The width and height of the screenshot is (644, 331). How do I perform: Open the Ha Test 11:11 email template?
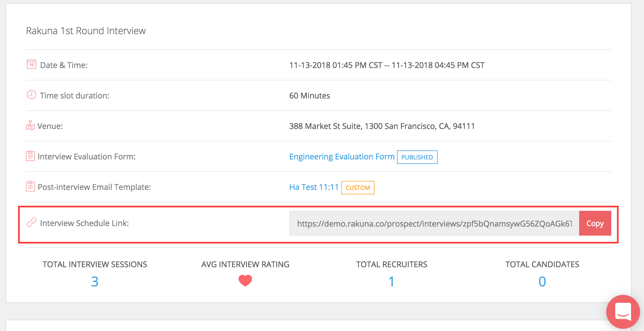point(314,187)
